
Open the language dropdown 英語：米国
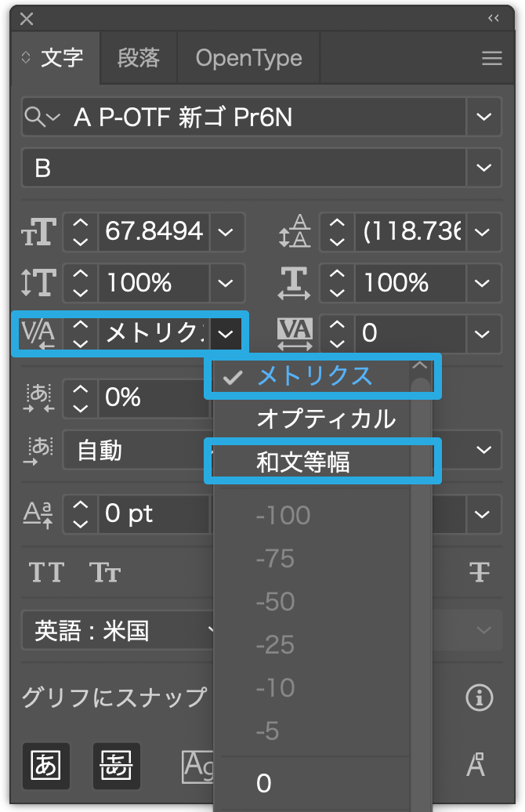(118, 631)
